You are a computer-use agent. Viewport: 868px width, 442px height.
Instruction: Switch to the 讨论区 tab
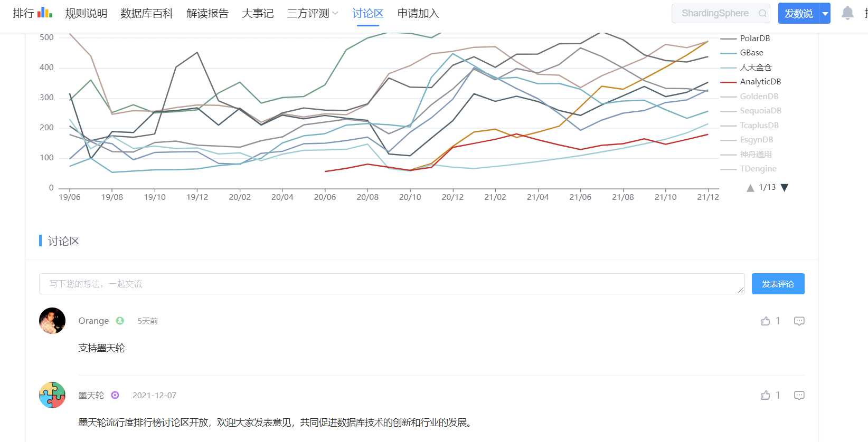[368, 13]
